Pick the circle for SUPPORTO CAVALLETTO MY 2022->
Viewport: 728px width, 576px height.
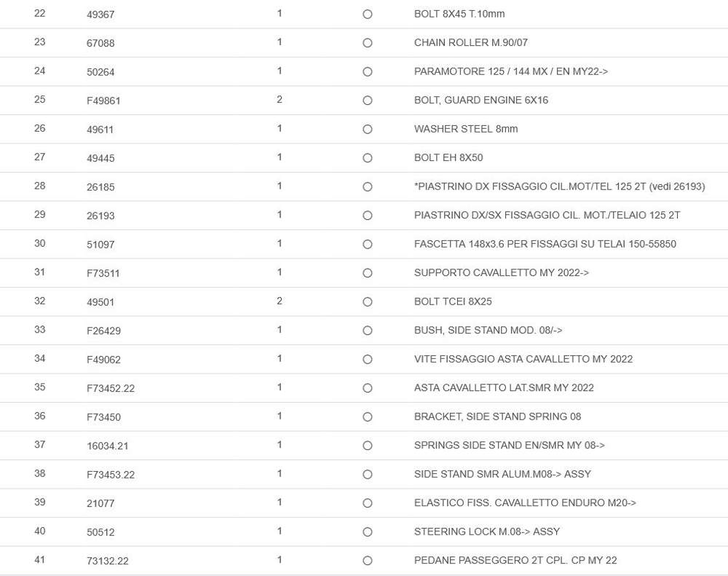(368, 273)
